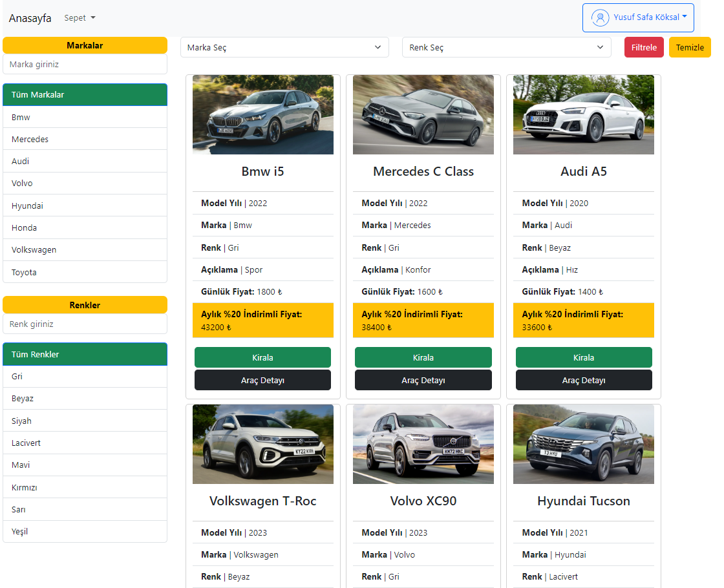Click the Volvo XC90 car photo
Screen dimensions: 724x588
coord(423,444)
